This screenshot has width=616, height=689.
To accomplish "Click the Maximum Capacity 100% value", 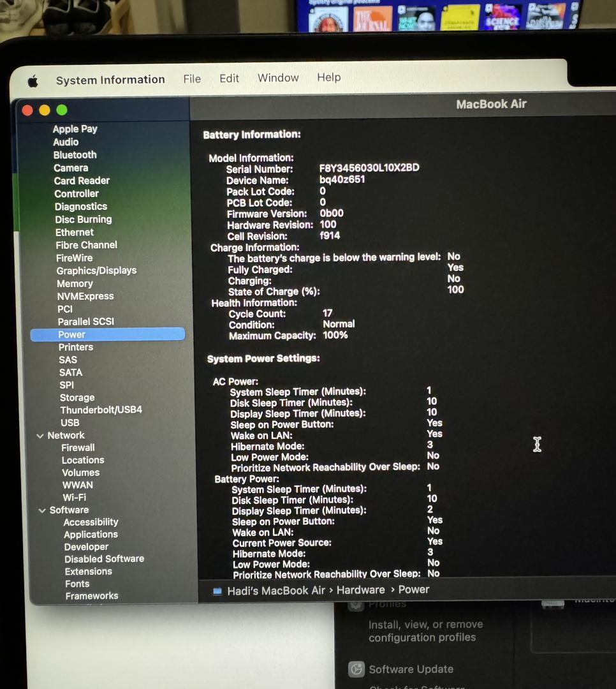I will [335, 336].
